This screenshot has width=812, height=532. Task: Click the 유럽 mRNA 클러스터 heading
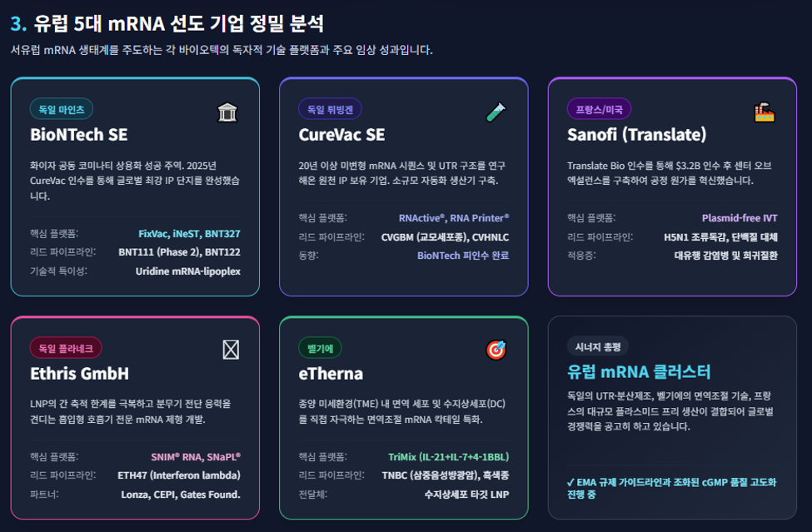[x=639, y=371]
